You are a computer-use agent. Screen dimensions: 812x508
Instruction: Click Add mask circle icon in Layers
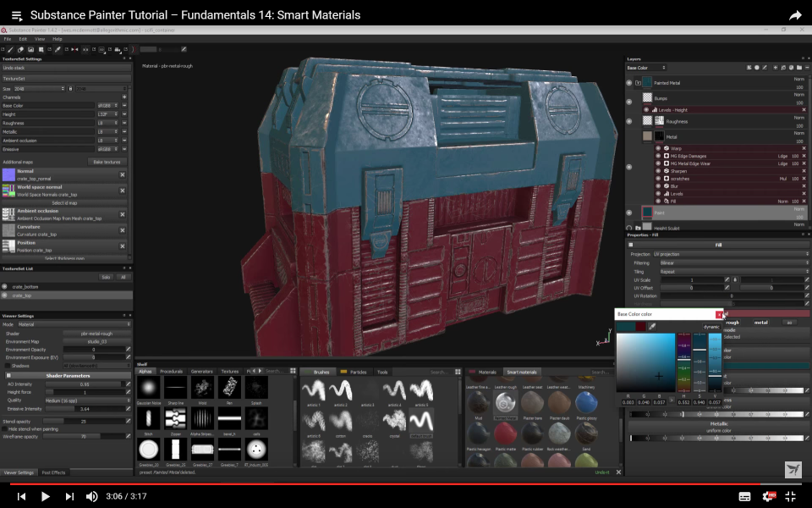(x=756, y=68)
